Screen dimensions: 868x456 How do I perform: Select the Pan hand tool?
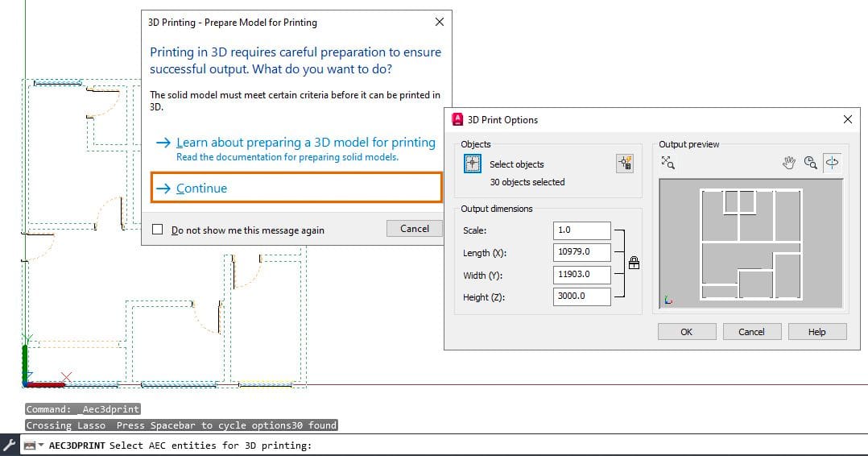coord(789,163)
